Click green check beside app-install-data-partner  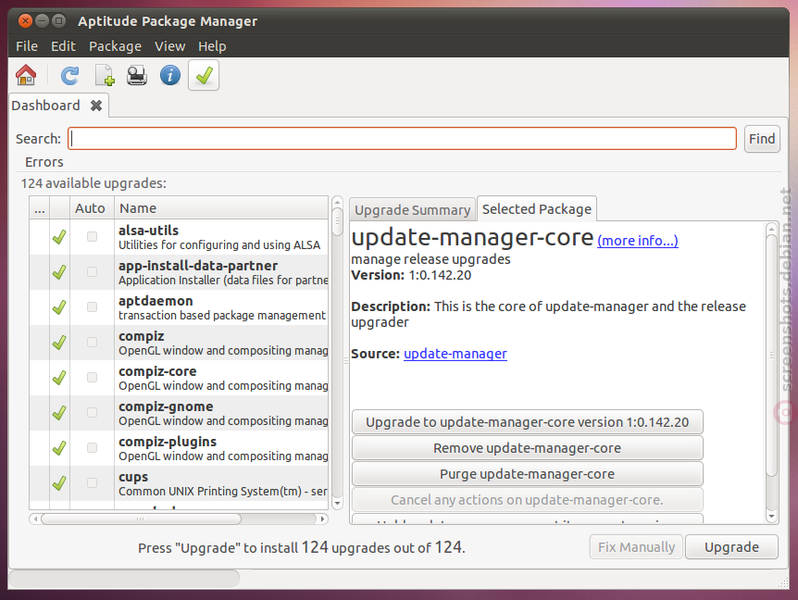(x=59, y=272)
